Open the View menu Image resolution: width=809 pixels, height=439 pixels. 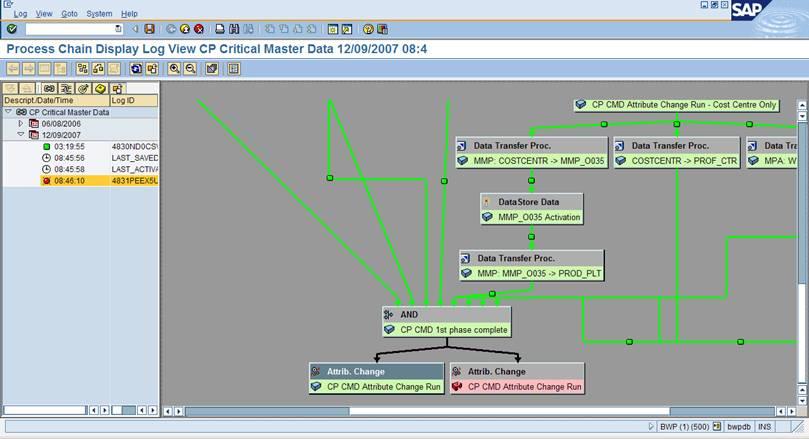(44, 14)
